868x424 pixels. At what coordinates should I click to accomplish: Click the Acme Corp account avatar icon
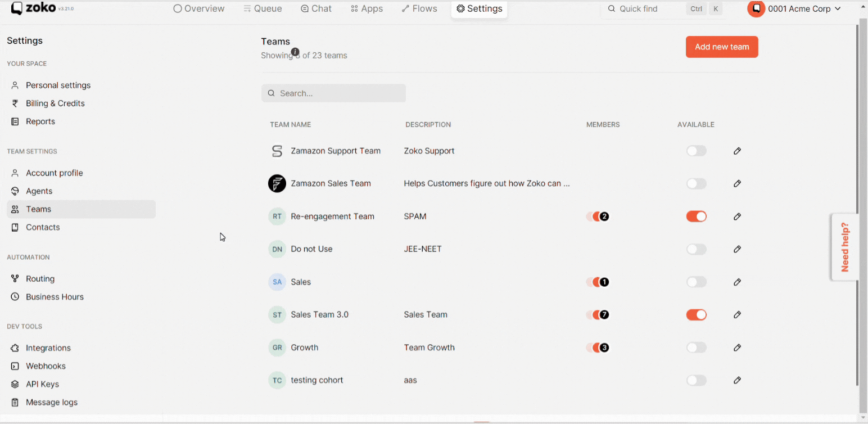click(x=756, y=8)
